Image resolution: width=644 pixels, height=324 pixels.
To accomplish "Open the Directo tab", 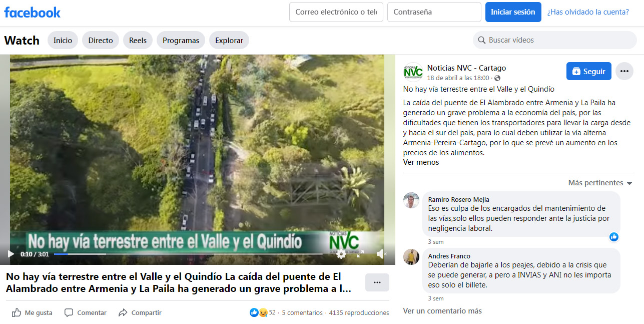I will tap(101, 41).
